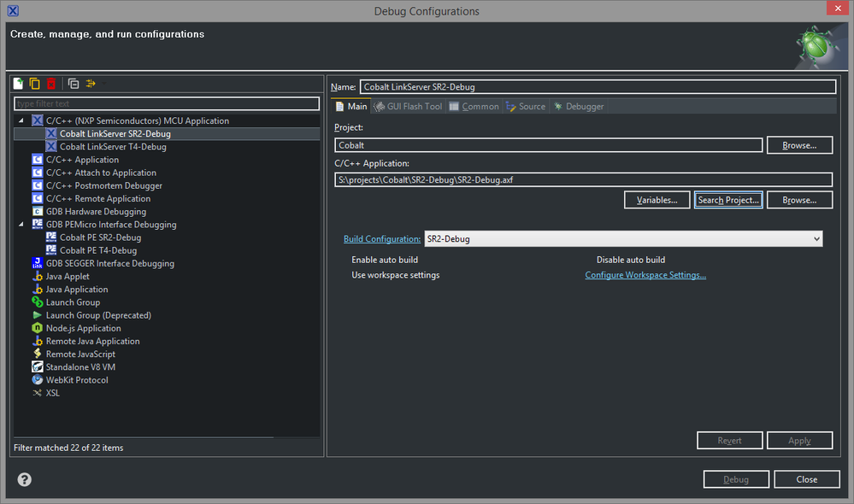Select Enable auto build option
The image size is (854, 504).
coord(385,261)
